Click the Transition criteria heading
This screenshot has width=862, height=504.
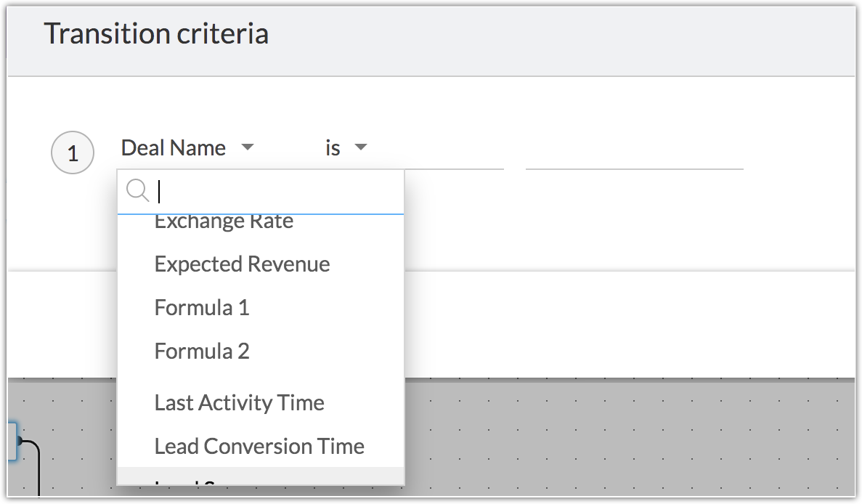(156, 34)
